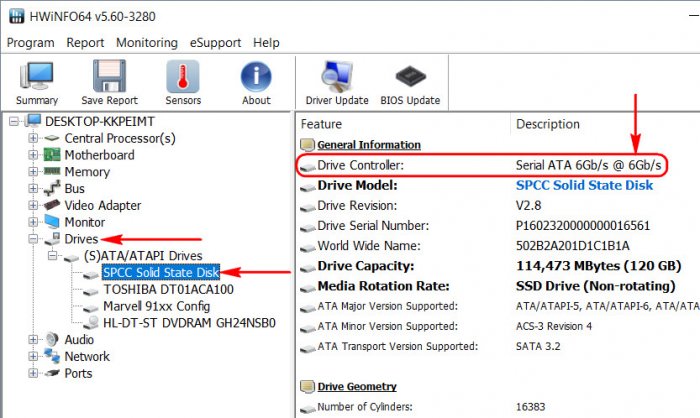Viewport: 700px width, 418px height.
Task: Click the TOSHIBA DT01ACA100 drive icon
Action: (x=91, y=290)
